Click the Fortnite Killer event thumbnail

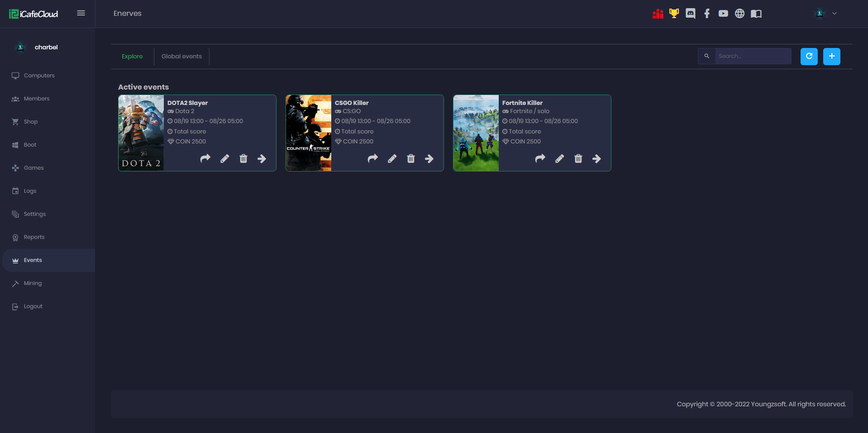(476, 133)
